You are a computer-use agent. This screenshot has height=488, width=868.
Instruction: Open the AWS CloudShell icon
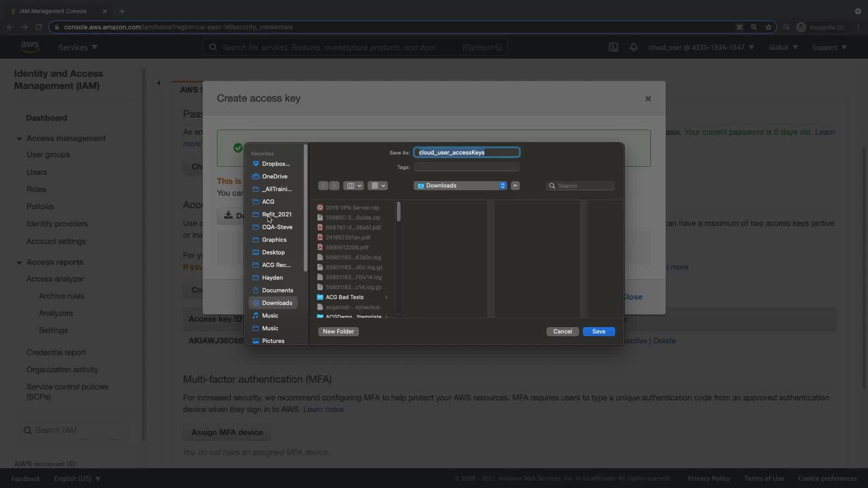coord(613,47)
